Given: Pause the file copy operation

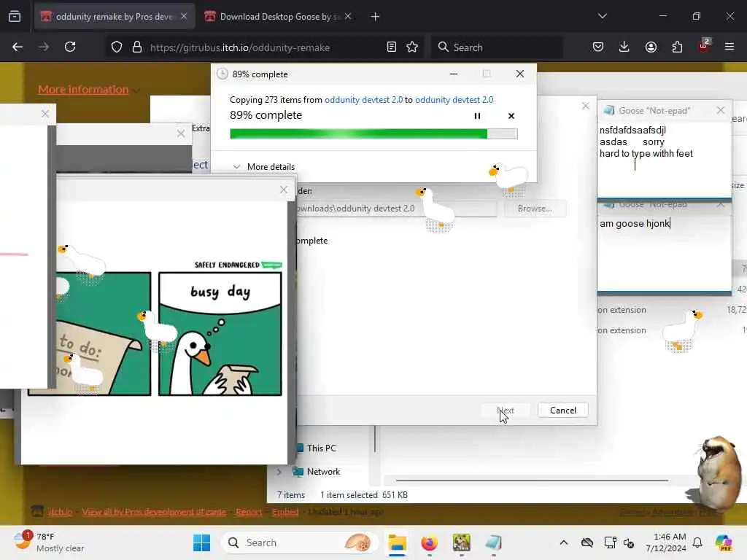Looking at the screenshot, I should click(477, 116).
